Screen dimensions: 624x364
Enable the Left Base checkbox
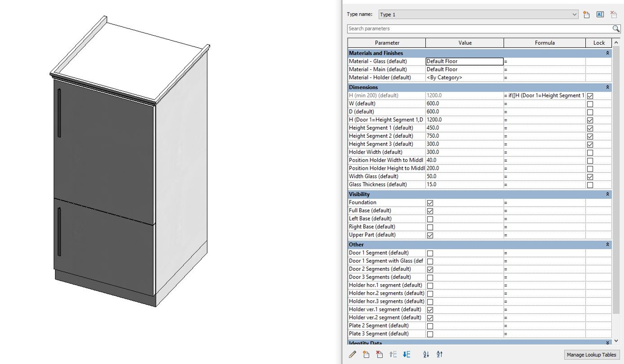[x=430, y=219]
